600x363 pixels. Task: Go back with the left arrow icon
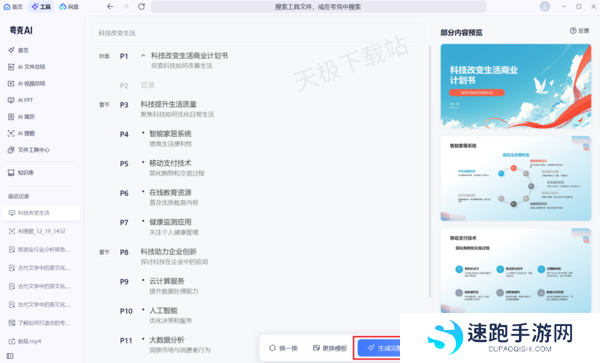click(110, 7)
